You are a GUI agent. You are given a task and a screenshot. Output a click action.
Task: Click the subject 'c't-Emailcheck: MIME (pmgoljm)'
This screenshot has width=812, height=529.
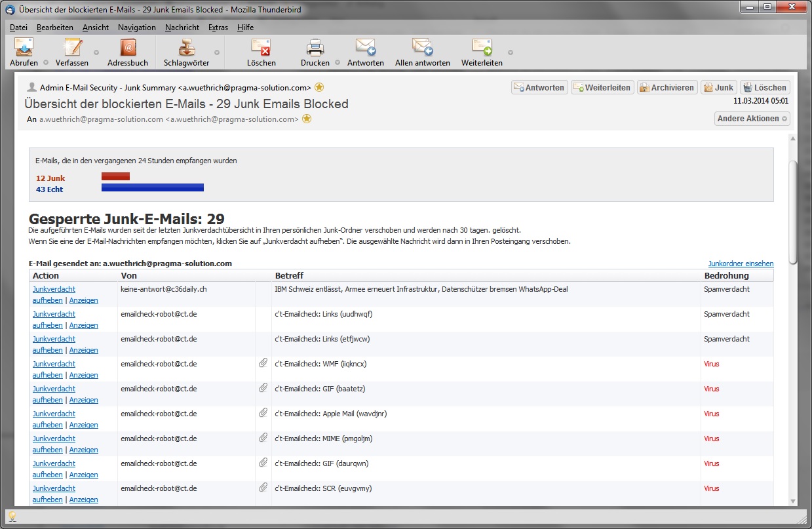coord(324,439)
